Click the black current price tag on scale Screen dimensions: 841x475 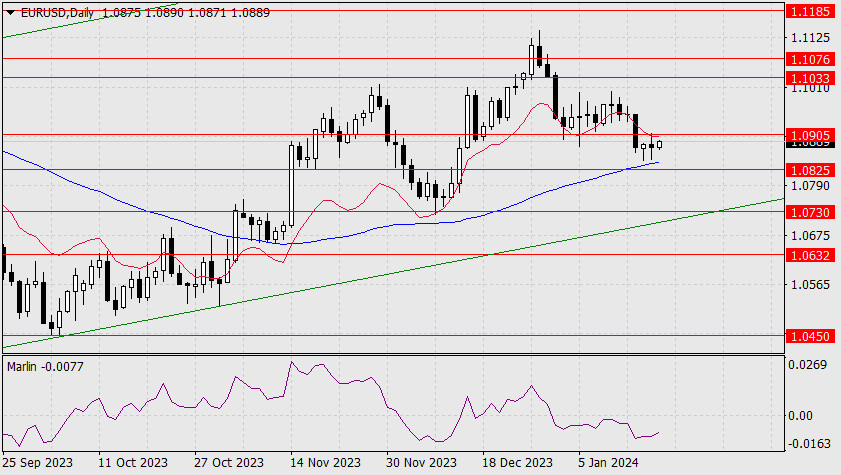click(x=810, y=144)
